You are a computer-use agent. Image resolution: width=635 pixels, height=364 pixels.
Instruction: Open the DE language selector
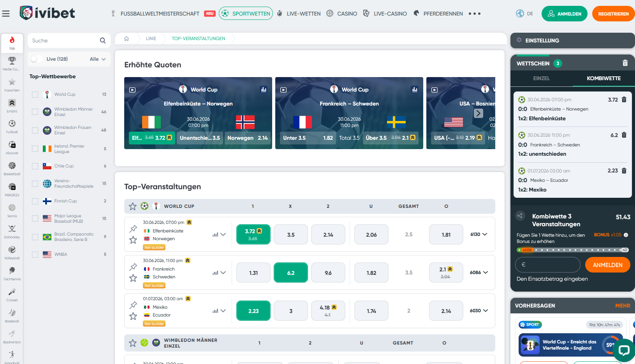point(524,14)
